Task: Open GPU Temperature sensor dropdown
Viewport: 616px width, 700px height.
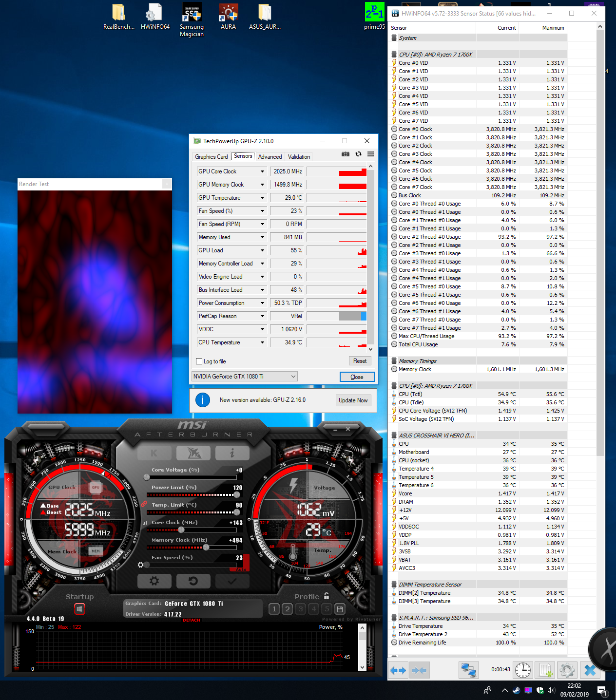Action: pyautogui.click(x=262, y=198)
